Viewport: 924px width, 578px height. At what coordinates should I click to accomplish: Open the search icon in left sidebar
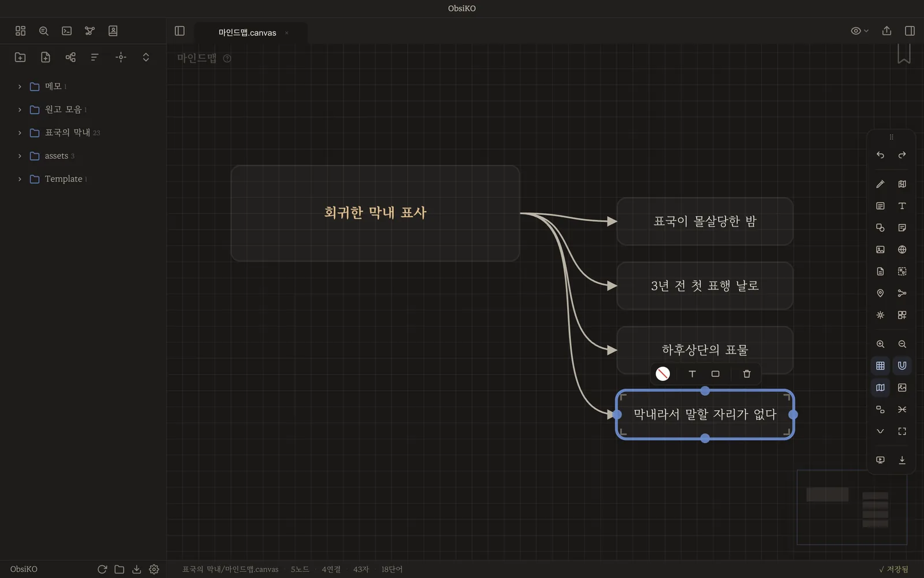pos(44,31)
